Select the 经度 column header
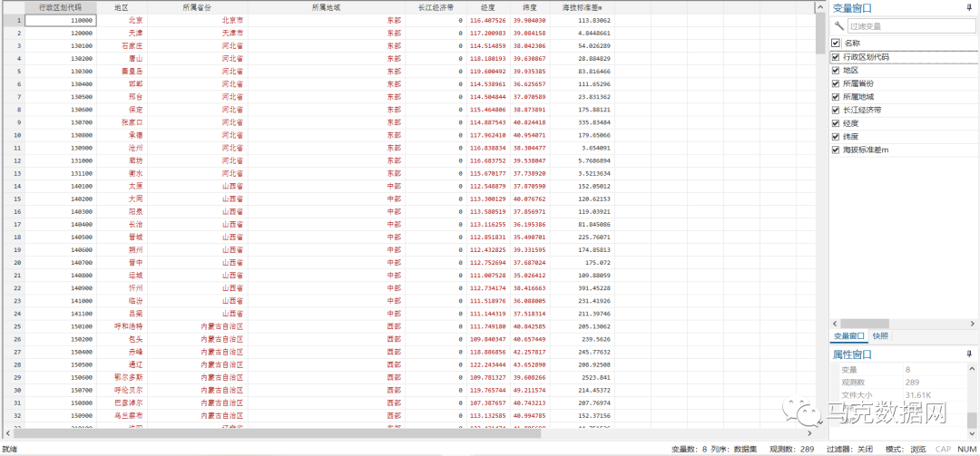Image resolution: width=980 pixels, height=456 pixels. tap(488, 7)
